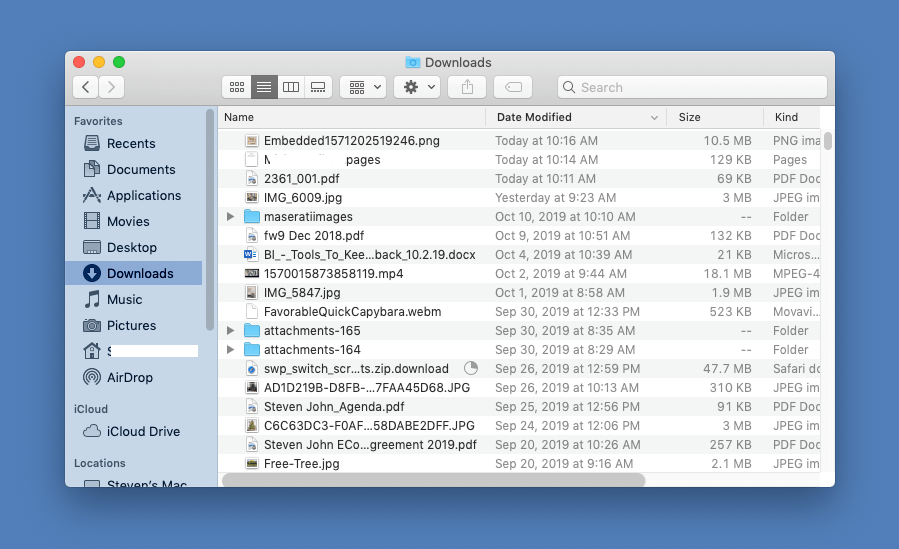Switch to list view
The image size is (899, 549).
tap(264, 87)
